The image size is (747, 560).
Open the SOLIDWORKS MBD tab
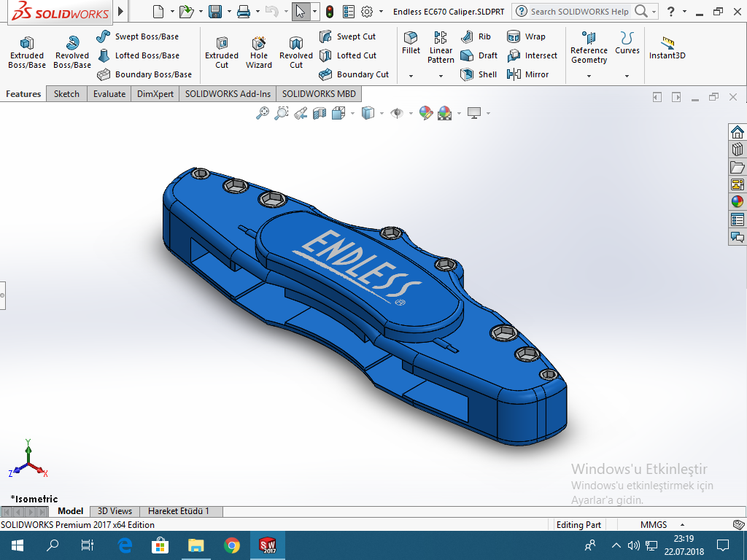pos(319,94)
